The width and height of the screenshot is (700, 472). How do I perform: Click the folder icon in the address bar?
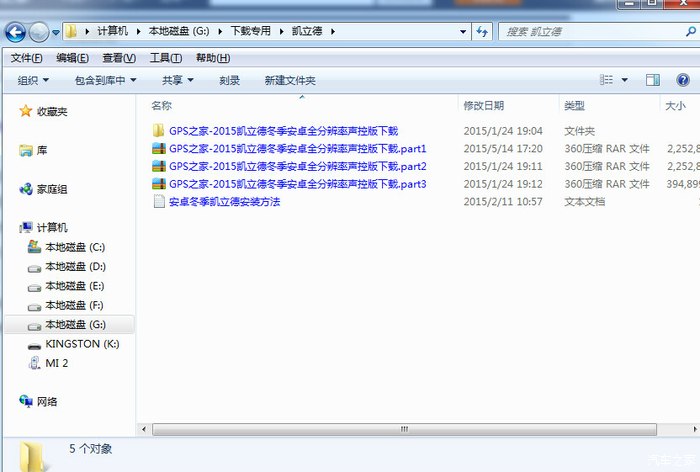tap(71, 31)
